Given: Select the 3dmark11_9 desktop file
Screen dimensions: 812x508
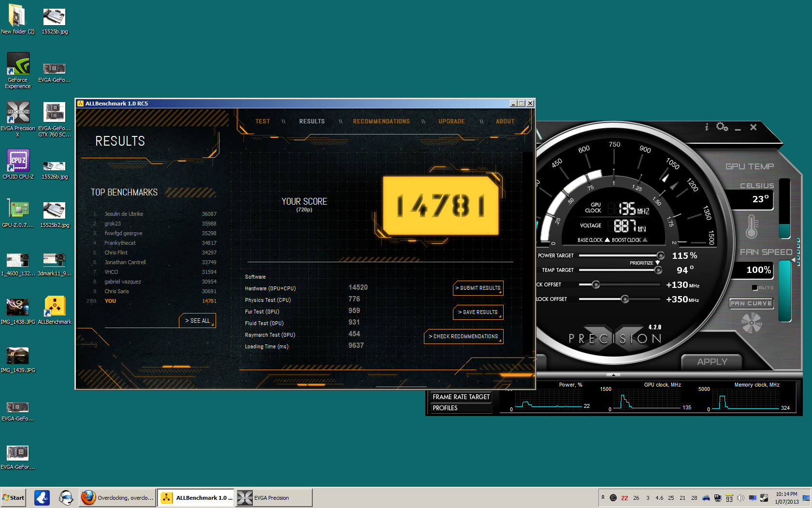Looking at the screenshot, I should pyautogui.click(x=55, y=264).
